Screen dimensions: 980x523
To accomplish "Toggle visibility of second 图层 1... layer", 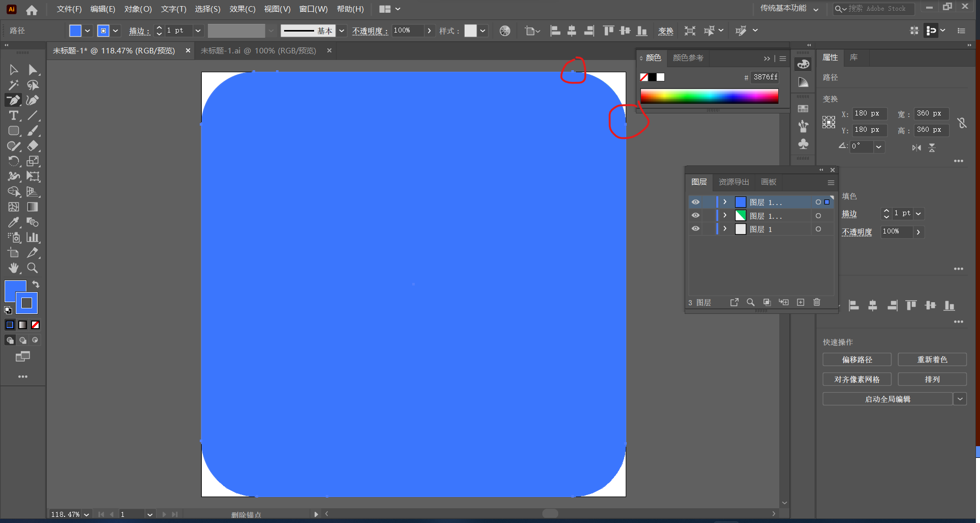I will click(695, 215).
